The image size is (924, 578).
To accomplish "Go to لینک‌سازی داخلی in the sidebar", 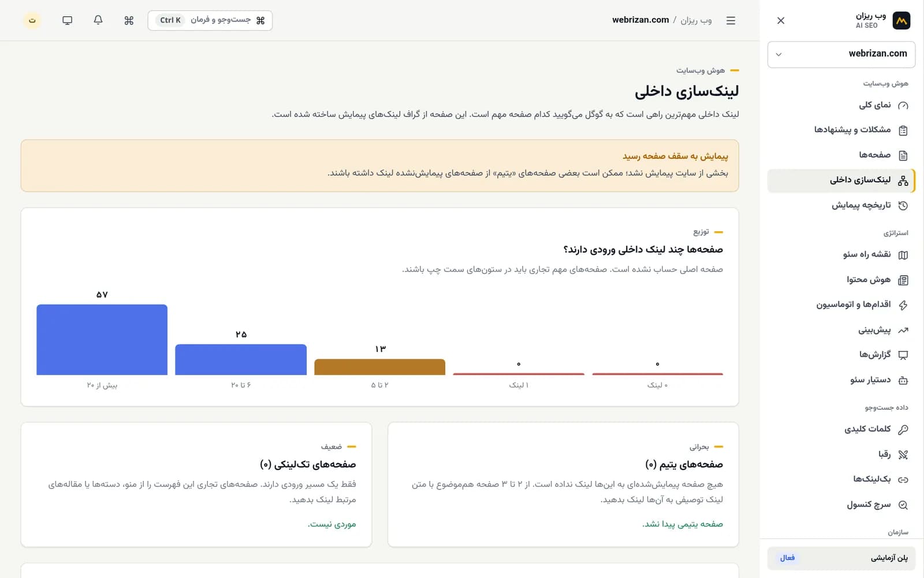I will coord(841,180).
